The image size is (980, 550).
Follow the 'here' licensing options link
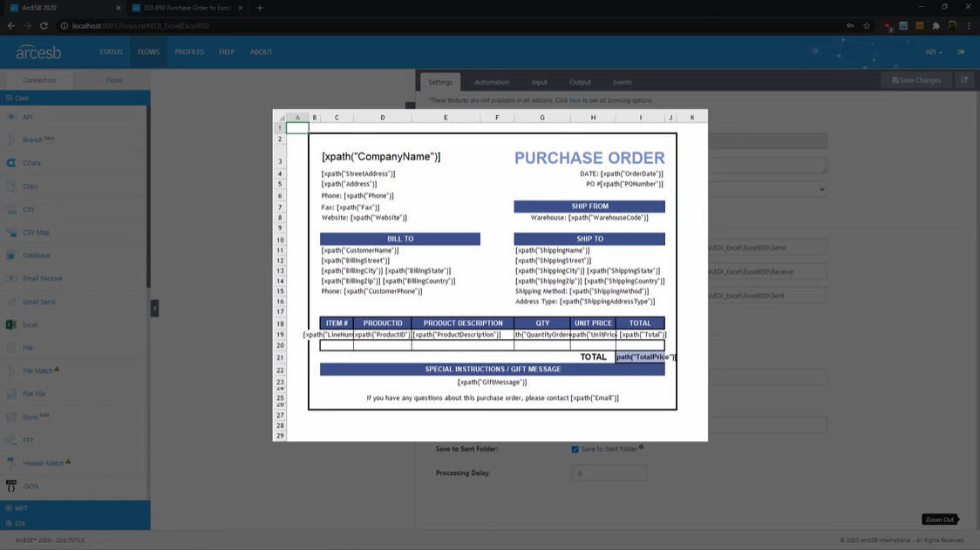click(x=575, y=100)
